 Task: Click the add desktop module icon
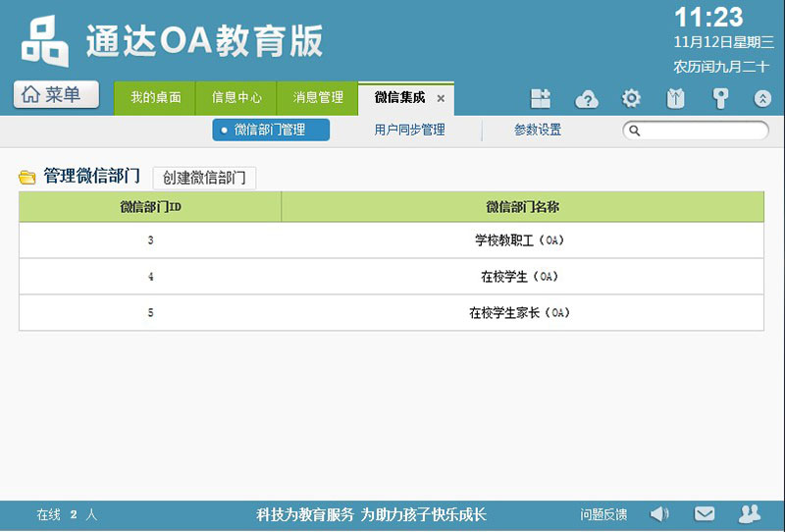click(541, 98)
